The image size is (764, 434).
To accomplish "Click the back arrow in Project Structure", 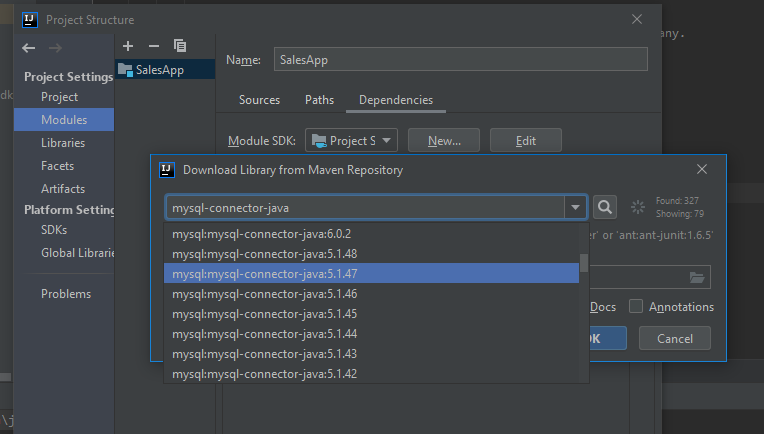I will click(x=29, y=48).
